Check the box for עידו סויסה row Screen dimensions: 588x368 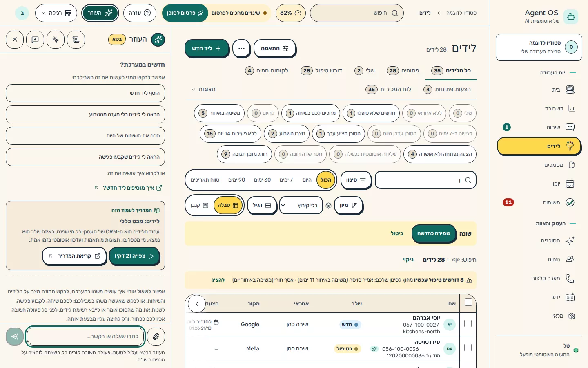pyautogui.click(x=468, y=348)
